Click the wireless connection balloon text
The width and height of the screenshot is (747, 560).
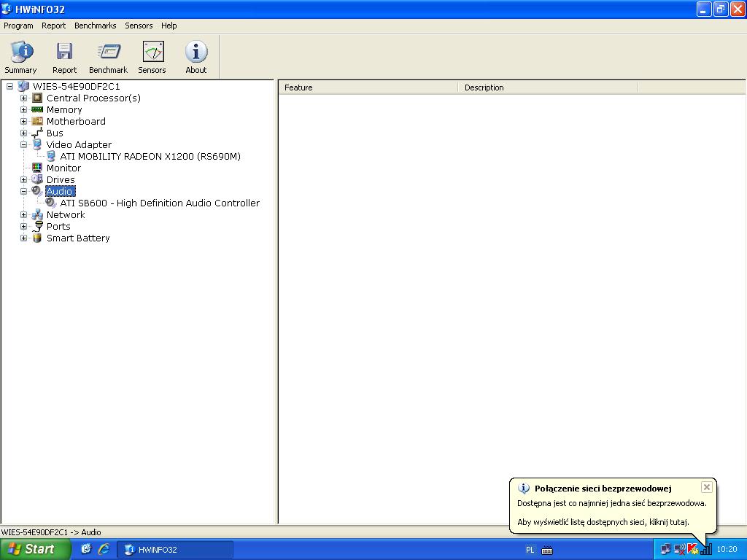pos(612,513)
